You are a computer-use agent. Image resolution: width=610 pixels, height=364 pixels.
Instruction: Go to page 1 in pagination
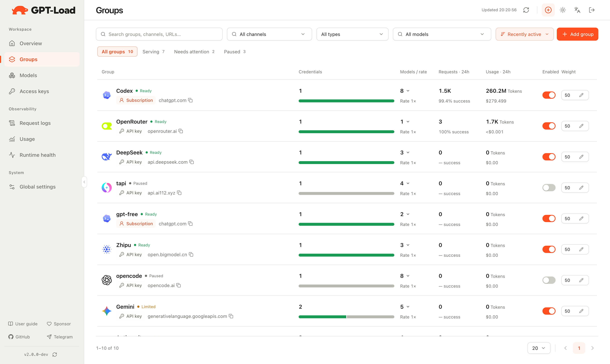579,348
